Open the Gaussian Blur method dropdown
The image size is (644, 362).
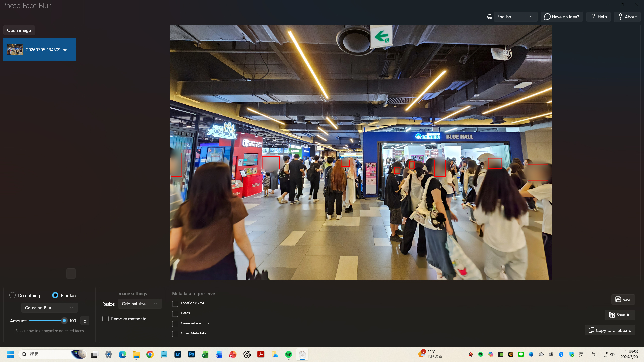pos(50,308)
